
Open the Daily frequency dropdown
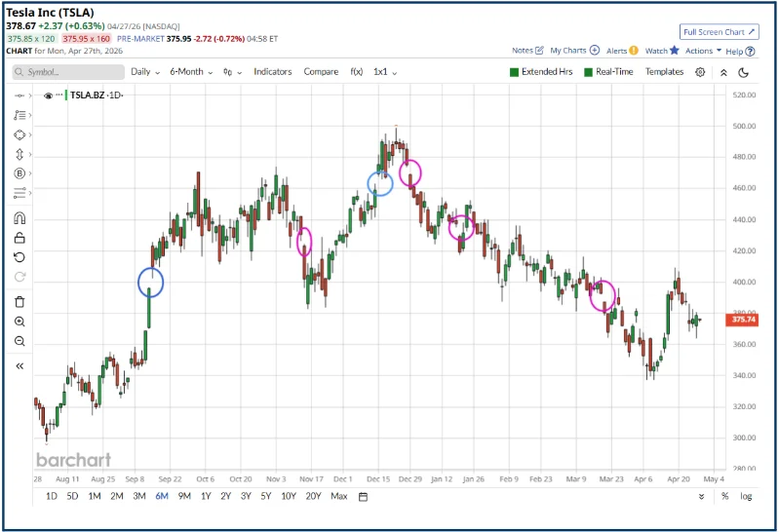[145, 72]
